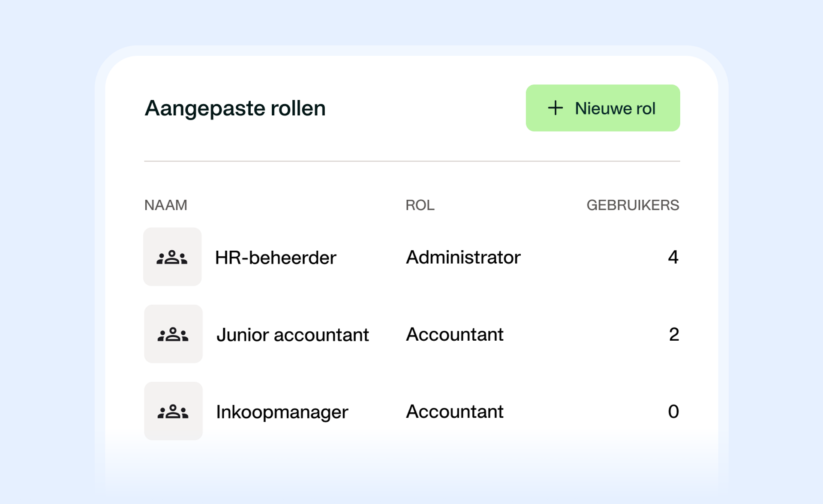This screenshot has width=823, height=504.
Task: Click the plus icon in Nieuwe rol
Action: (x=556, y=108)
